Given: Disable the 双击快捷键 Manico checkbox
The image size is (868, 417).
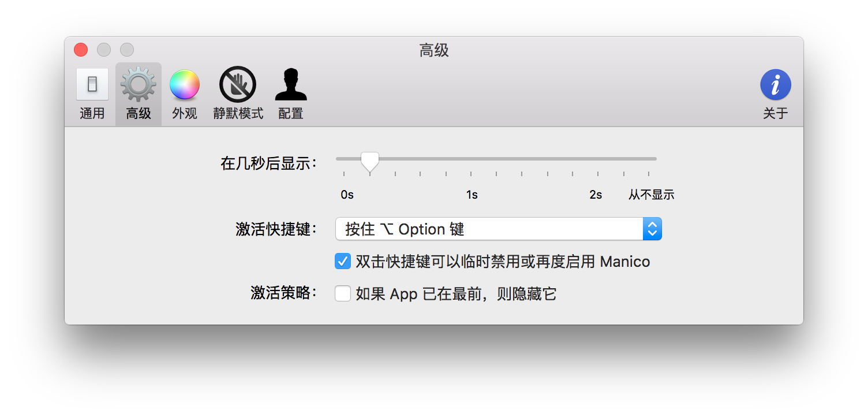Looking at the screenshot, I should (343, 262).
